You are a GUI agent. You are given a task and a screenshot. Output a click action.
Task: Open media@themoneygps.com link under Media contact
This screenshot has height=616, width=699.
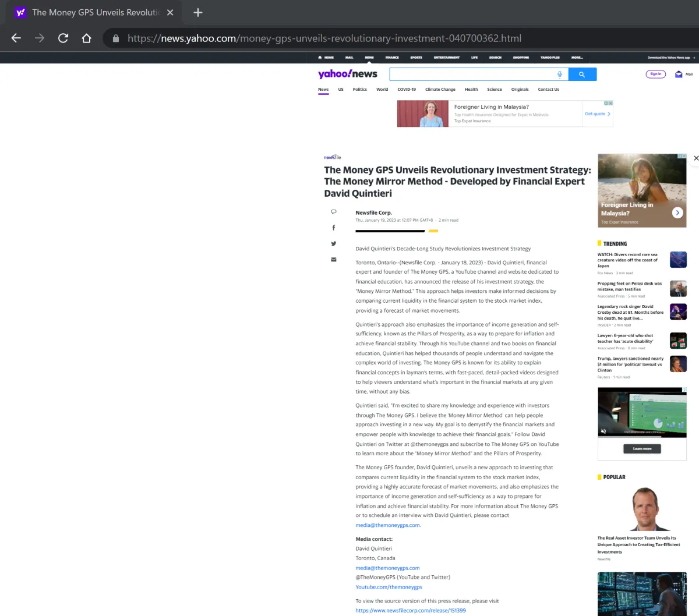coord(387,568)
